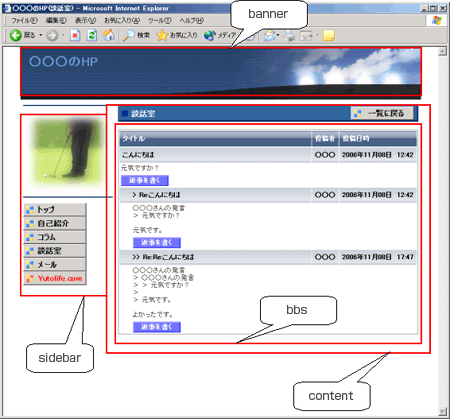Image resolution: width=450 pixels, height=419 pixels.
Task: Click the Stop loading icon
Action: tap(75, 35)
